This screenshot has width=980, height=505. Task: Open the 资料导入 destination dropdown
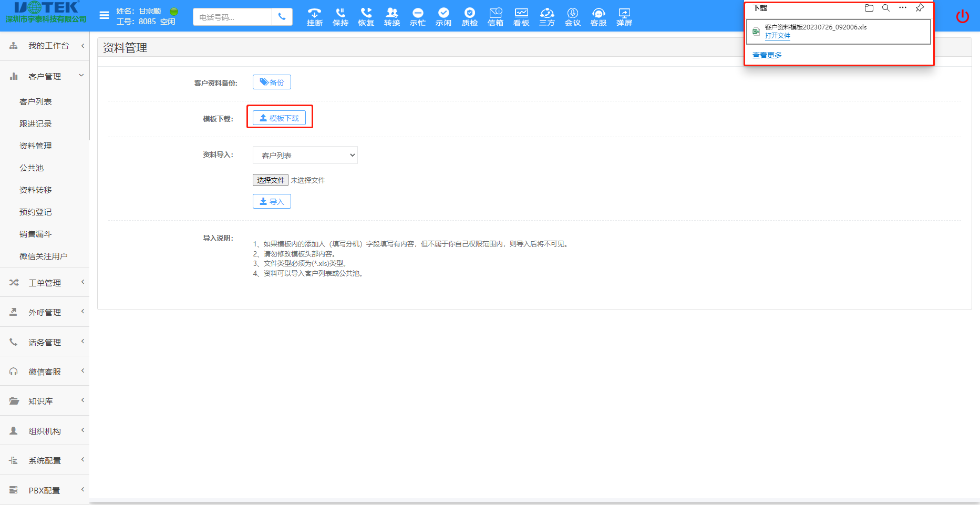(305, 155)
